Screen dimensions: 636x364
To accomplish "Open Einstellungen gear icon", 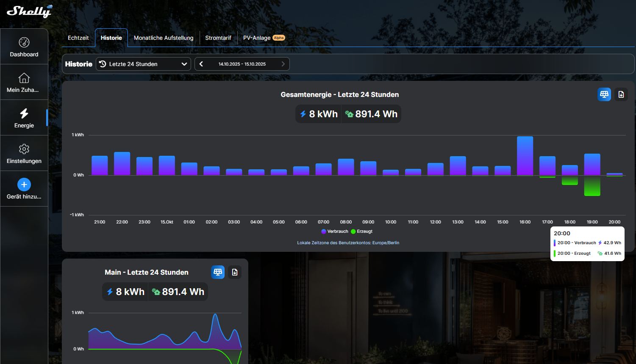I will click(24, 149).
